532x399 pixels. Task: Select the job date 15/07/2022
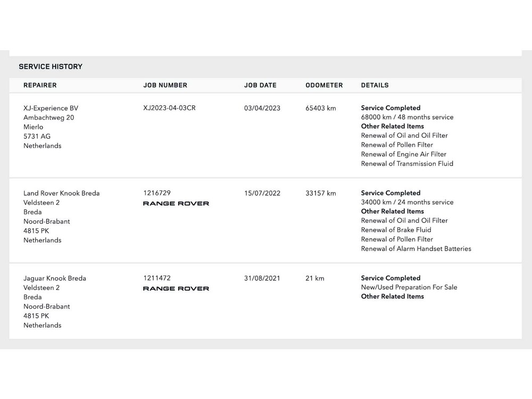pos(262,193)
